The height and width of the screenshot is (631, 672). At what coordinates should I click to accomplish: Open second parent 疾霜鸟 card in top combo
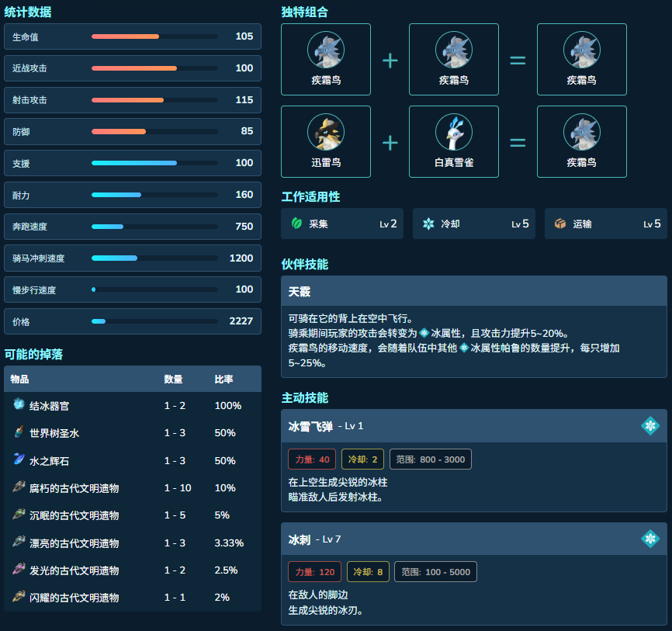click(454, 59)
